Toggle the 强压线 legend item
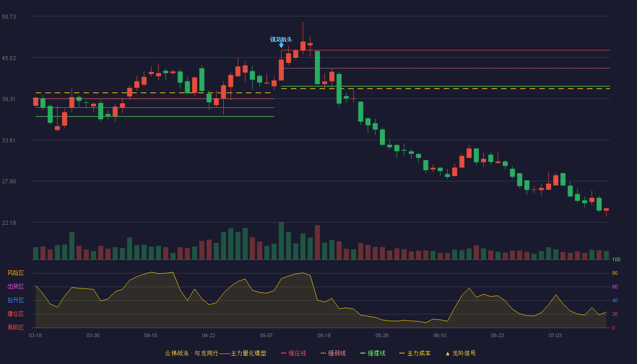The height and width of the screenshot is (364, 637). [x=293, y=353]
